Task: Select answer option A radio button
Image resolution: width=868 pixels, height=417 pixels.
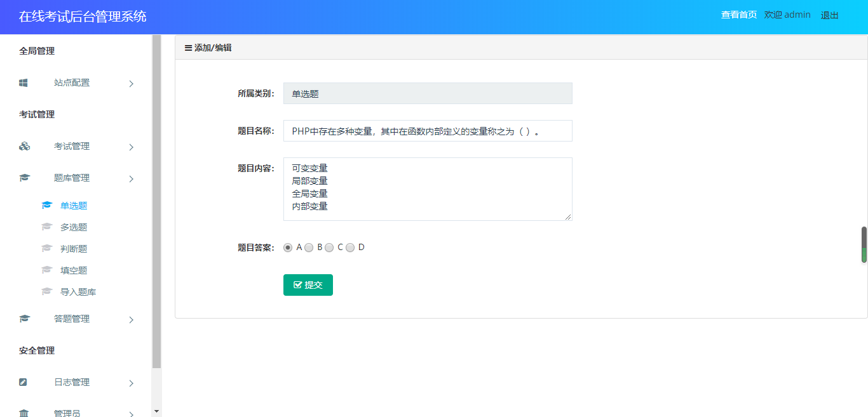Action: click(x=288, y=248)
